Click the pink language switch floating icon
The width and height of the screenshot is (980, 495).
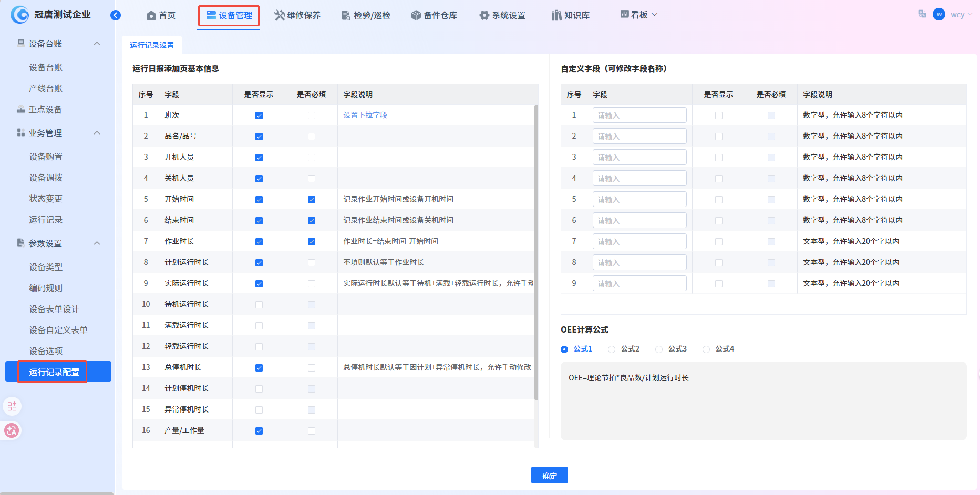(x=12, y=431)
